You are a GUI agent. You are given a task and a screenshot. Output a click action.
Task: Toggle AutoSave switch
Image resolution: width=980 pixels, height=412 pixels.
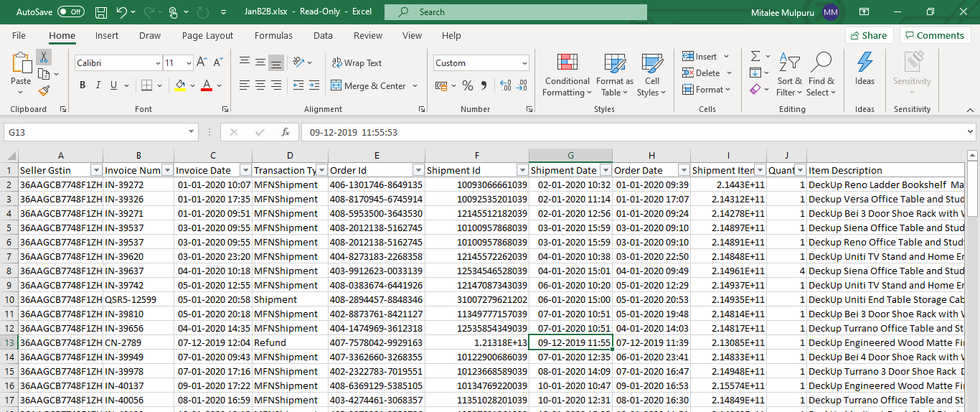coord(70,12)
